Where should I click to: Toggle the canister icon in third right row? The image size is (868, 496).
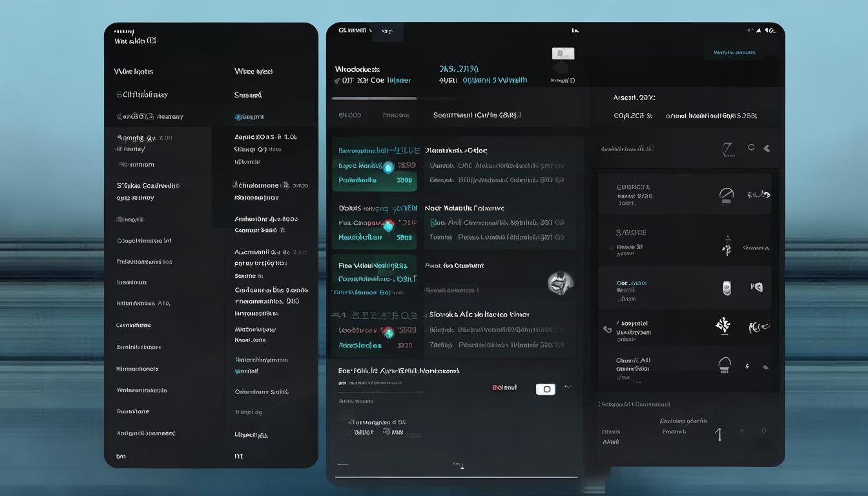[x=727, y=287]
